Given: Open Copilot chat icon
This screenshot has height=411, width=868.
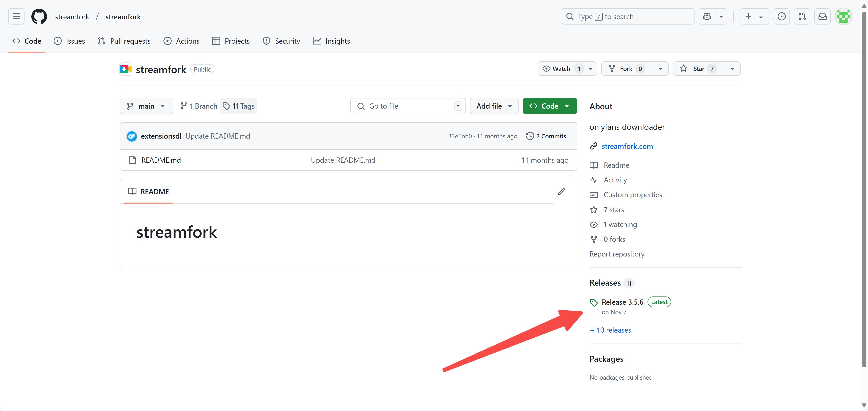Looking at the screenshot, I should click(707, 17).
